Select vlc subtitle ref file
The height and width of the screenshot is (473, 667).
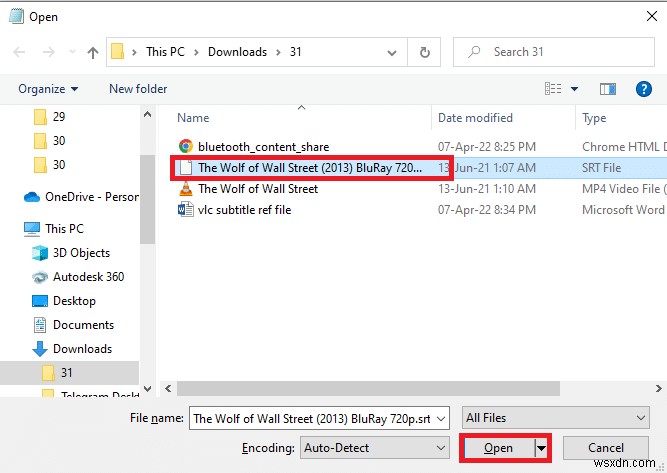pyautogui.click(x=244, y=210)
